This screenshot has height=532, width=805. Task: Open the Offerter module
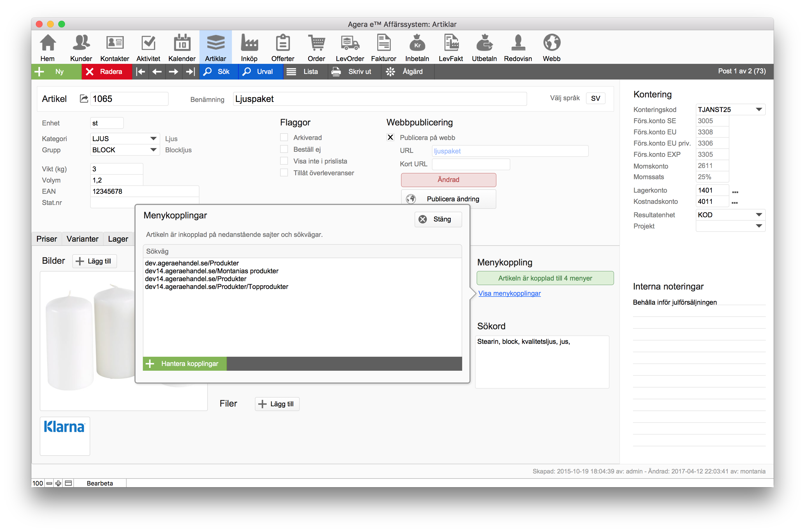pos(283,48)
